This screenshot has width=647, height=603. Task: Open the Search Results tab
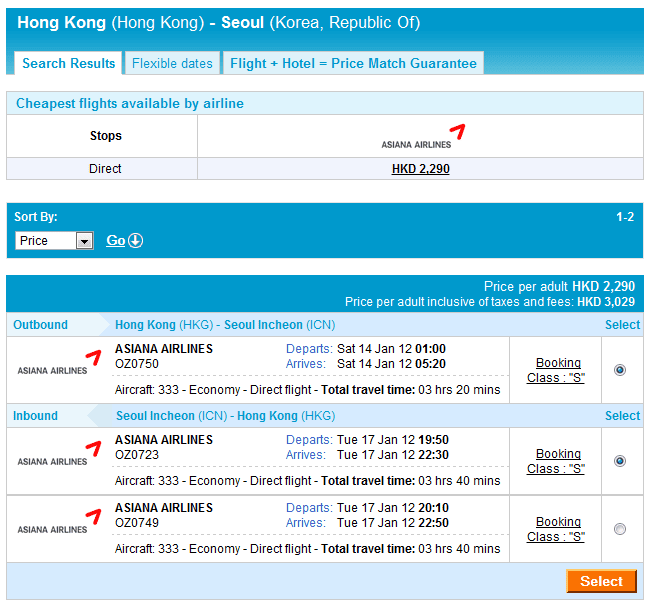pyautogui.click(x=69, y=63)
